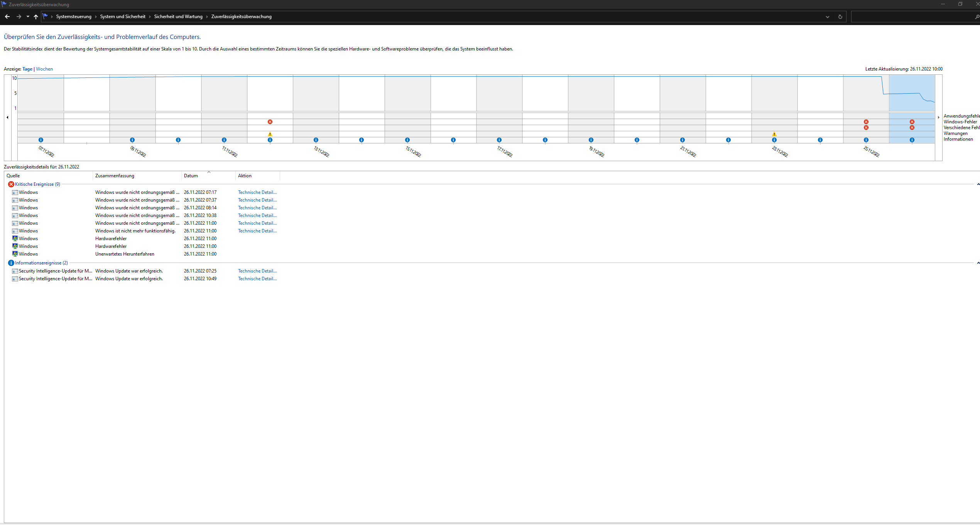This screenshot has width=980, height=525.
Task: Switch view to Wochen
Action: (x=44, y=69)
